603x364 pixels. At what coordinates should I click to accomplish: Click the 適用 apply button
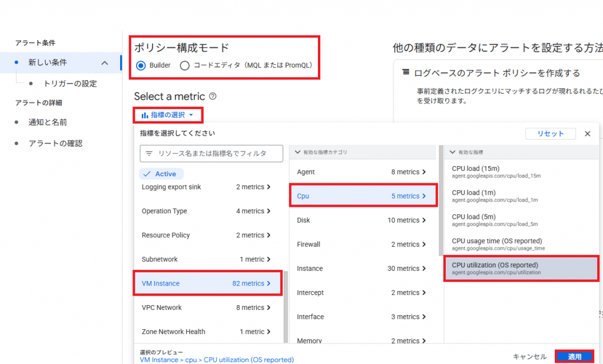point(574,356)
